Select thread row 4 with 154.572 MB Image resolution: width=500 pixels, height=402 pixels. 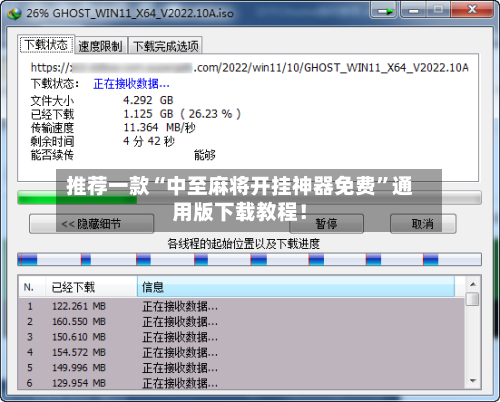tap(241, 352)
